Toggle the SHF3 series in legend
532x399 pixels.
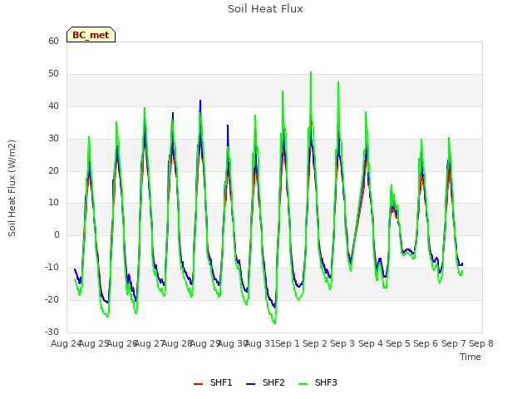[x=318, y=383]
